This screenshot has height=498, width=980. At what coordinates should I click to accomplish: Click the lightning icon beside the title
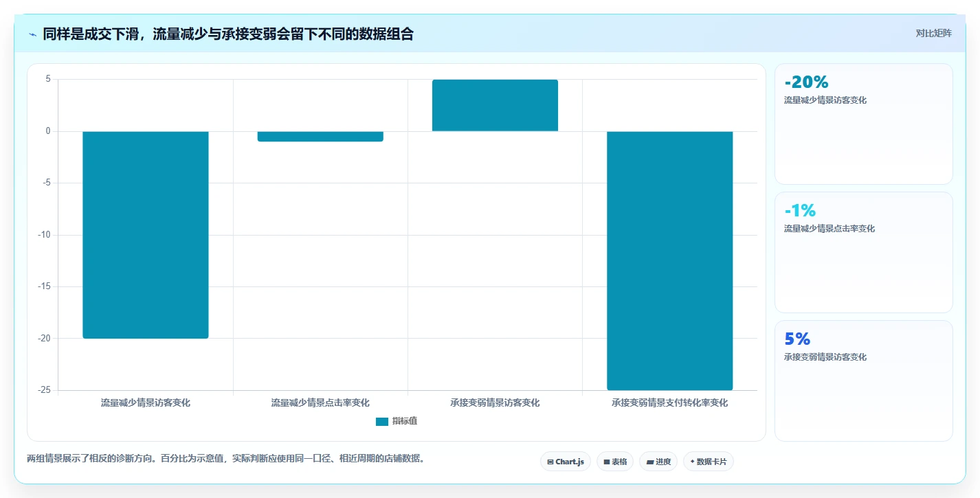[x=32, y=34]
